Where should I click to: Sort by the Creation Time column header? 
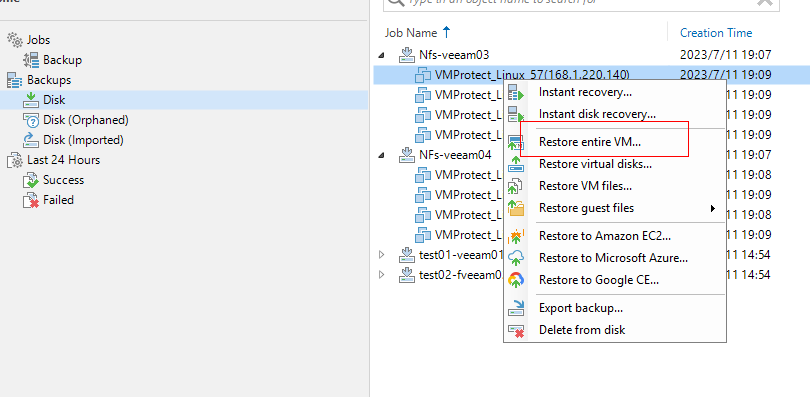pos(716,33)
